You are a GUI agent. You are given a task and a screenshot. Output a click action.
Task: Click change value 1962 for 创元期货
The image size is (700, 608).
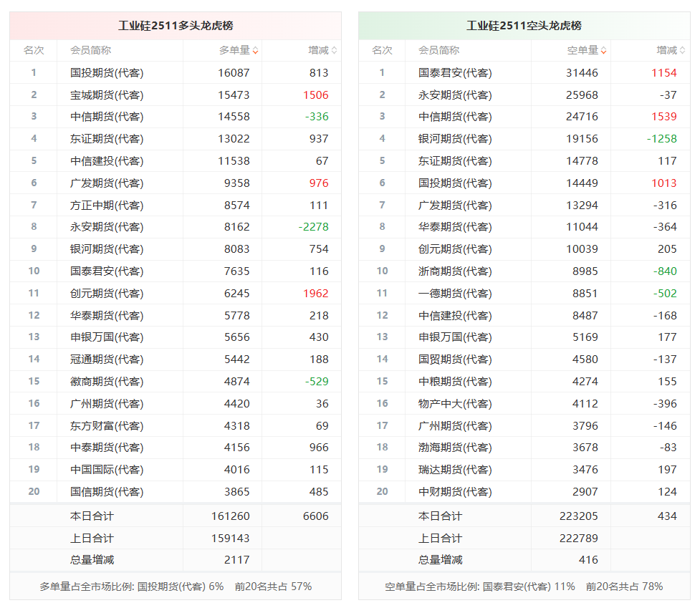(x=316, y=293)
